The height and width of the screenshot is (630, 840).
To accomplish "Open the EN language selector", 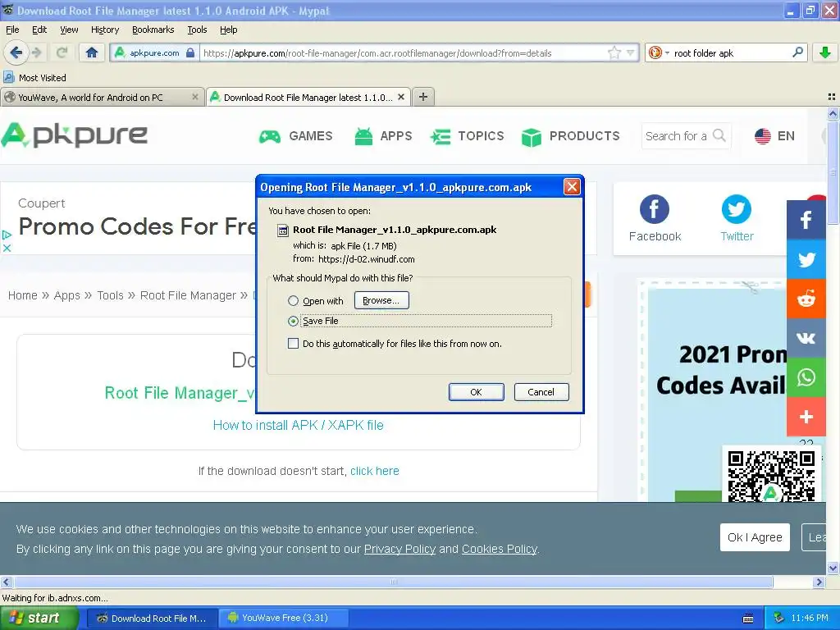I will pos(774,136).
